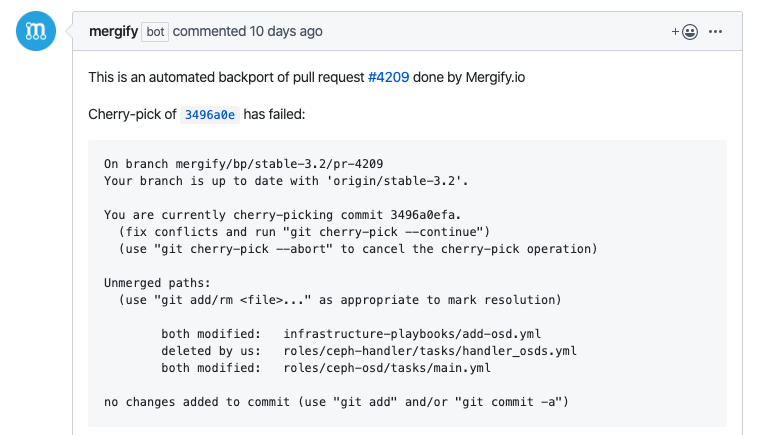Open commit 3496a0e link
Screen dimensions: 761x435
pyautogui.click(x=210, y=115)
